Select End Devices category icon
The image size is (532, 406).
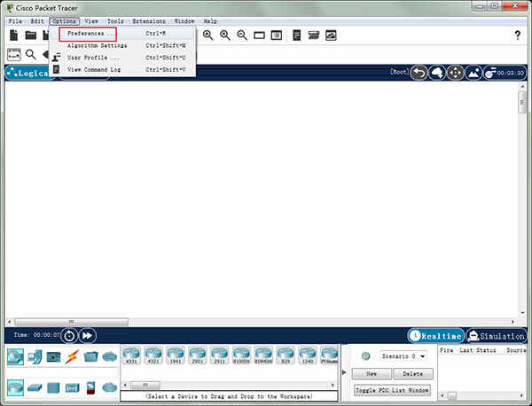35,357
